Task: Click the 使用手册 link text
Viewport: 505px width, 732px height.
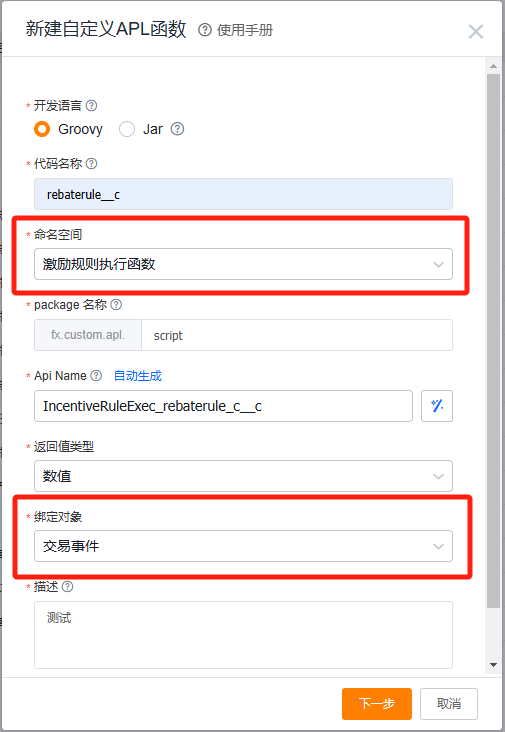Action: coord(245,30)
